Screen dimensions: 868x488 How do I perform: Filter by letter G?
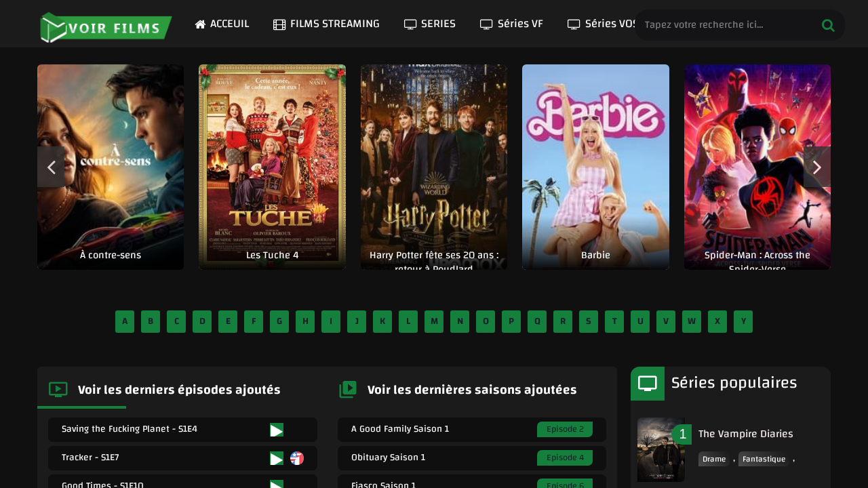[279, 321]
